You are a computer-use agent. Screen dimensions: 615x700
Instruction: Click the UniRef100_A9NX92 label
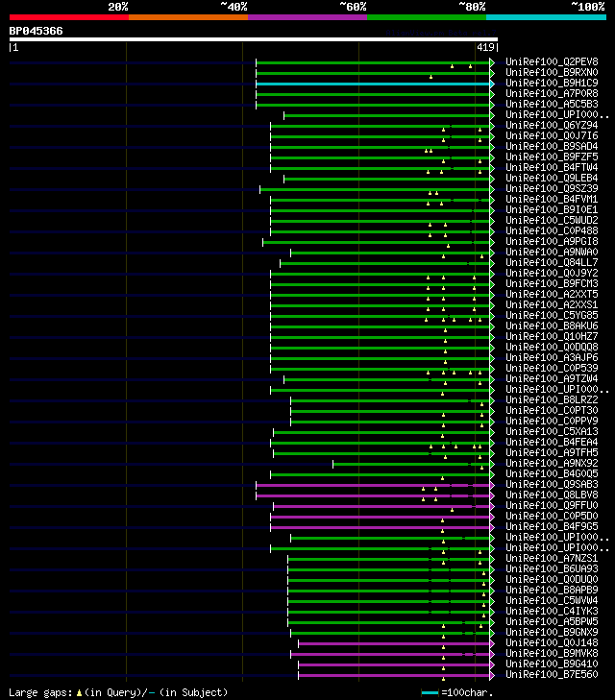(x=552, y=464)
